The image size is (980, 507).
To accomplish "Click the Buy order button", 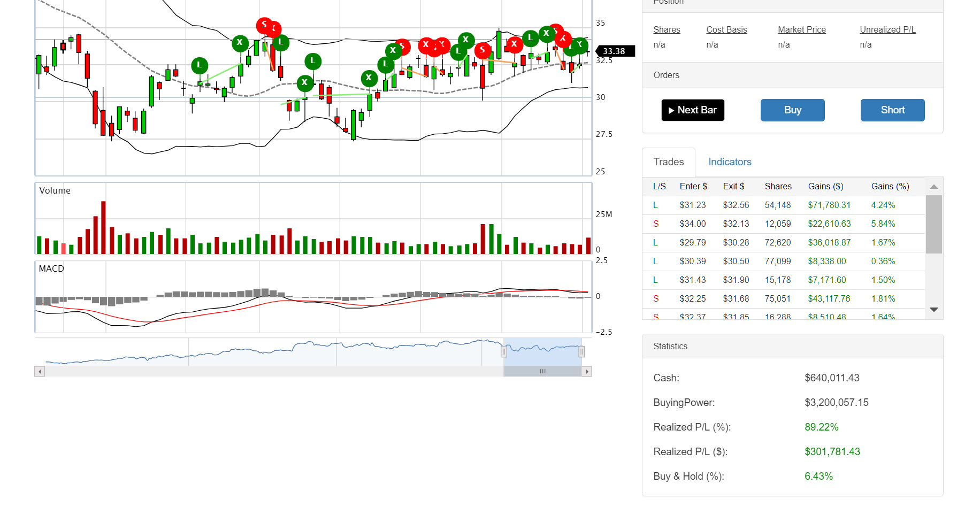I will tap(793, 110).
